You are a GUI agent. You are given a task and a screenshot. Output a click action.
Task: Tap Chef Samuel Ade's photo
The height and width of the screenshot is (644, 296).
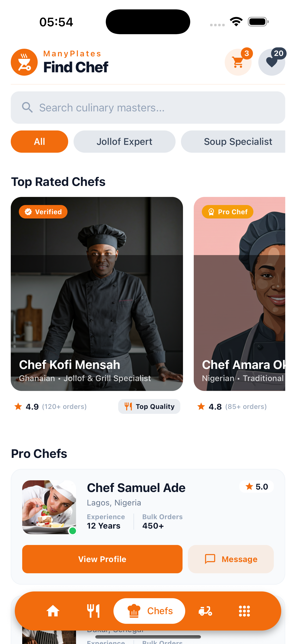pos(49,507)
